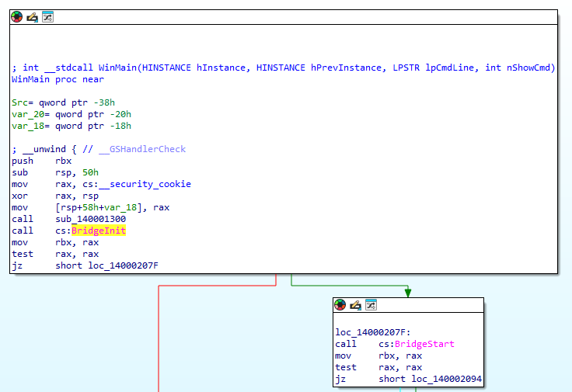Click the BridgeStart function reference

[x=424, y=344]
